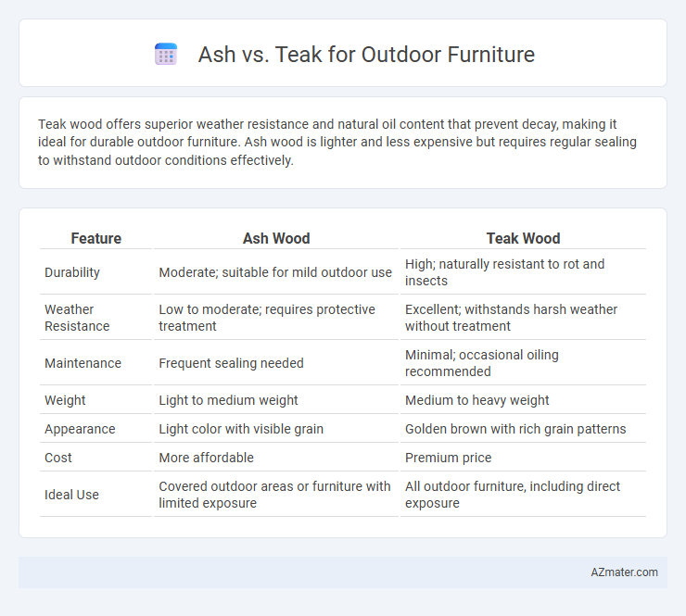Click the 'Teak Wood' column header
686x616 pixels.
tap(523, 238)
